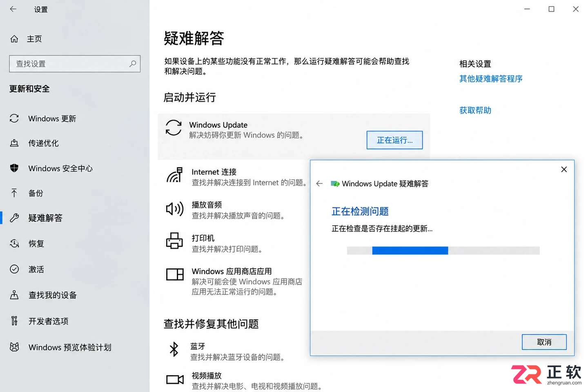The image size is (588, 392).
Task: Click the 正在检测问题 heading in dialog
Action: [x=360, y=211]
